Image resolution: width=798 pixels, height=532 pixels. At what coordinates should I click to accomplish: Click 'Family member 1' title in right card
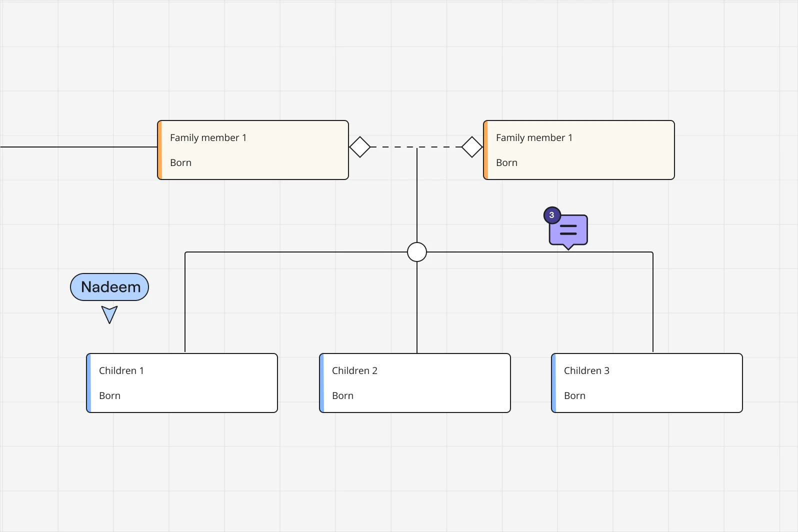pyautogui.click(x=534, y=137)
